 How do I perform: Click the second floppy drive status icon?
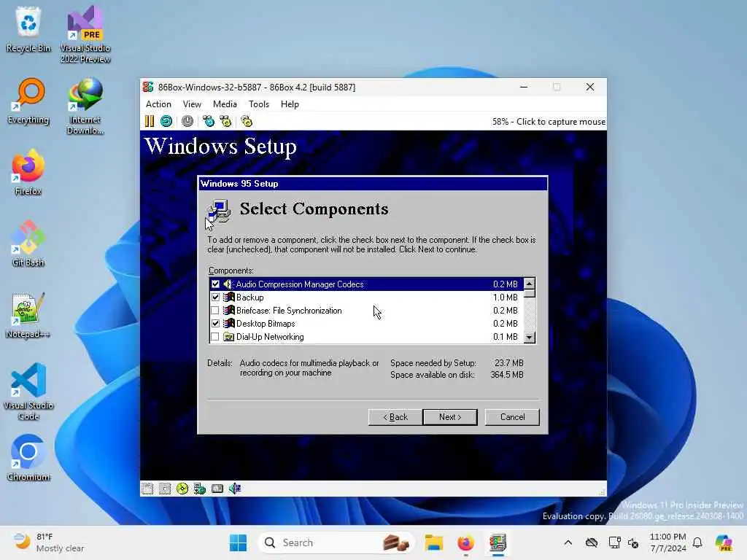165,489
